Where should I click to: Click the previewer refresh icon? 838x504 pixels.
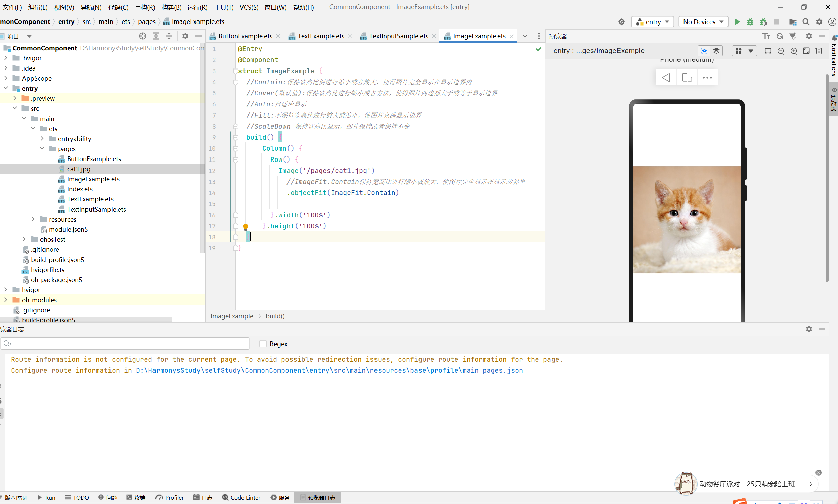(x=780, y=36)
